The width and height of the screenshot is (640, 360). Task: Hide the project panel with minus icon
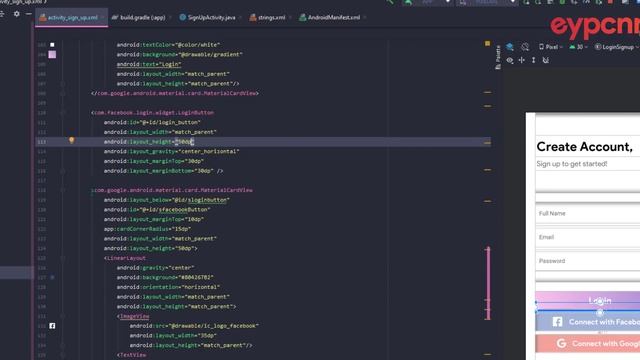[29, 14]
